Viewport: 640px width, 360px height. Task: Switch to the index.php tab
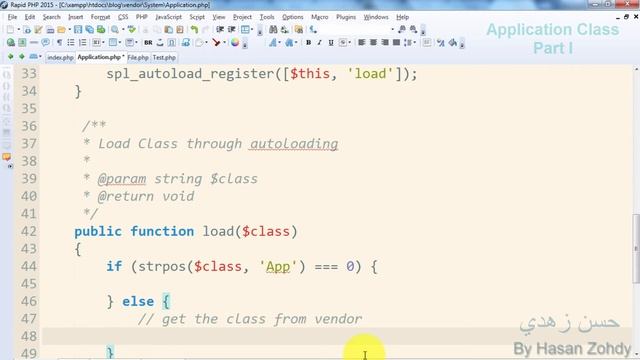60,58
